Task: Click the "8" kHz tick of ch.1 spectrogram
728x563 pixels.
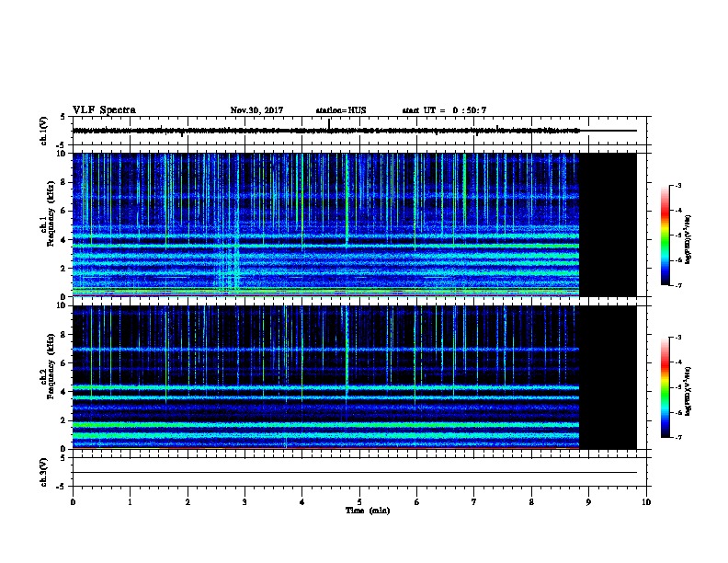Action: (x=63, y=182)
